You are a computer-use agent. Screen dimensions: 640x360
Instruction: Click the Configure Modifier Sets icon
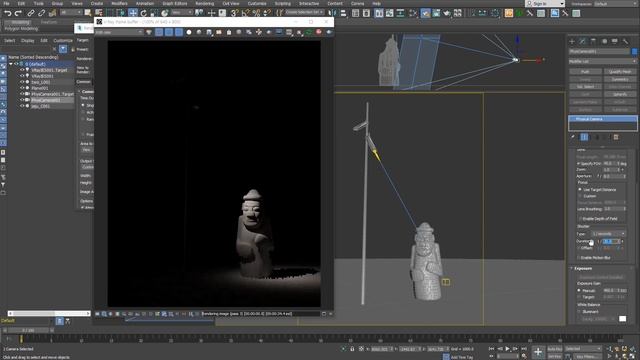tap(616, 137)
